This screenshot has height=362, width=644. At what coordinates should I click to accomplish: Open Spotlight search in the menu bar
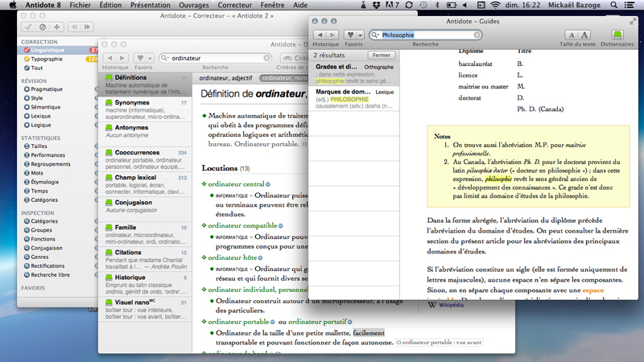pos(613,5)
